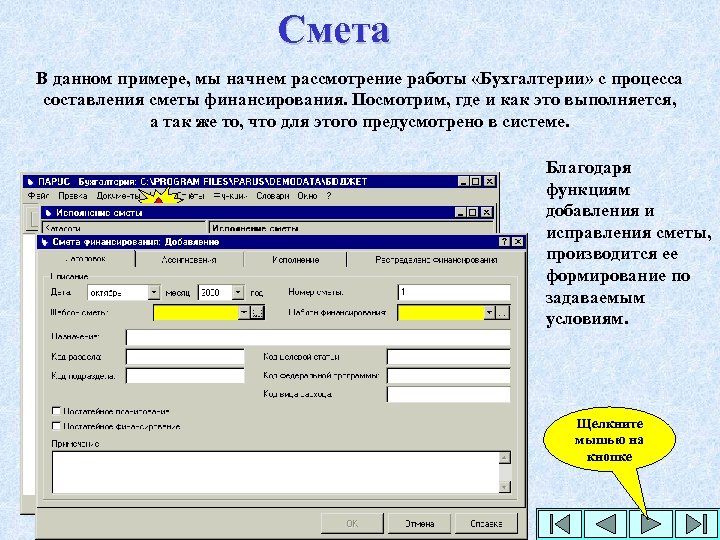Advance to the next slide with the right arrow
This screenshot has height=540, width=720.
coord(651,523)
